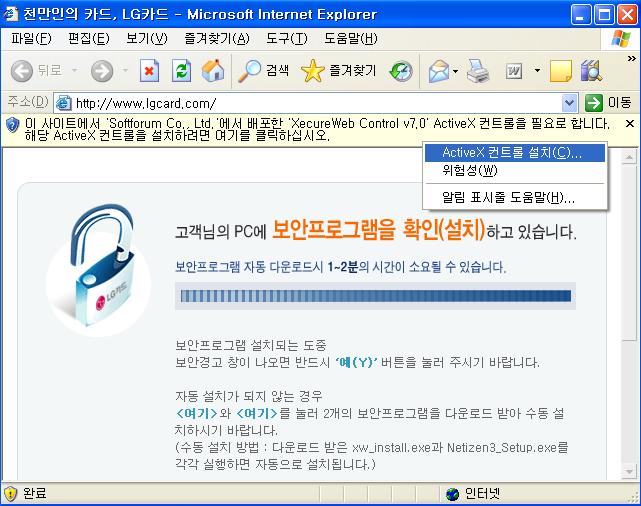
Task: Open the 도구(T) menu in menu bar
Action: 287,39
